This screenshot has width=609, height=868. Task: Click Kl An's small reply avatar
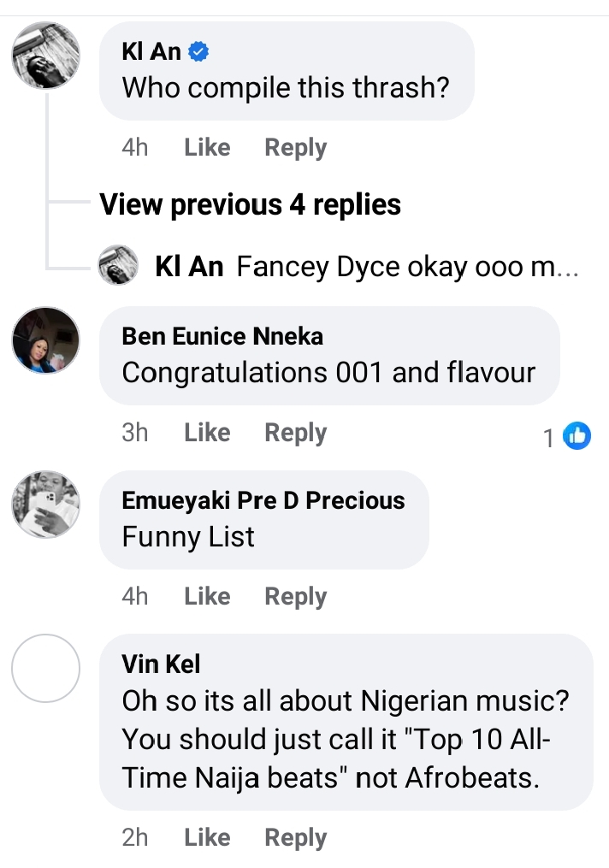[119, 267]
